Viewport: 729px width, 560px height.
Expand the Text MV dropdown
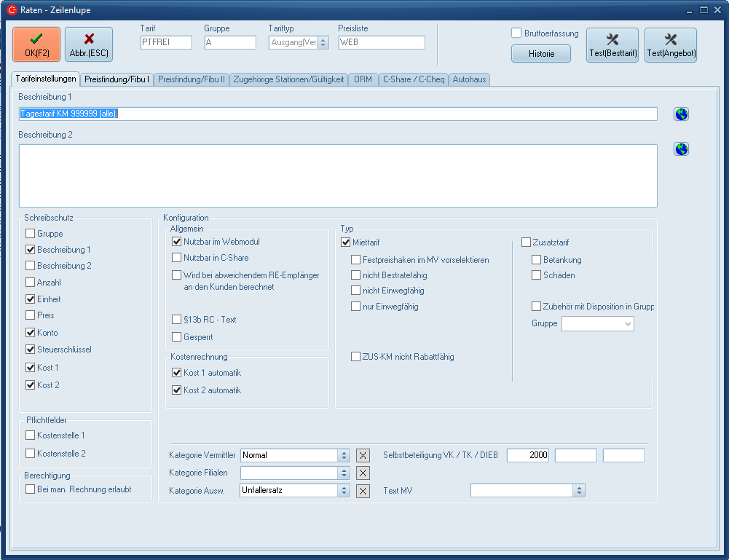click(x=579, y=491)
